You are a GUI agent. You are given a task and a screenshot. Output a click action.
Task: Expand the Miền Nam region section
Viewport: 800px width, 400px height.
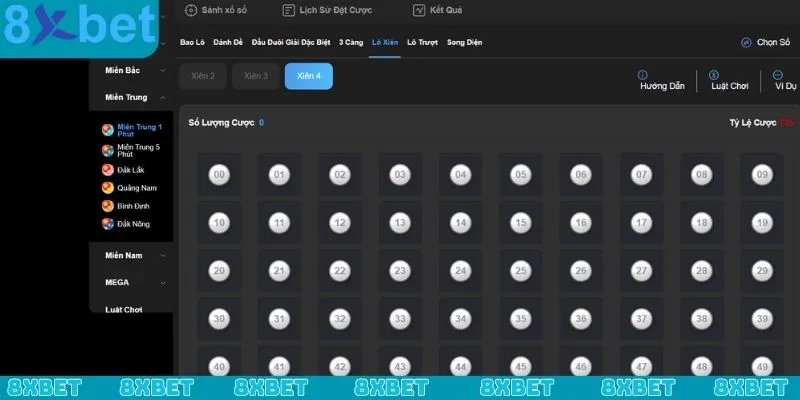(163, 255)
